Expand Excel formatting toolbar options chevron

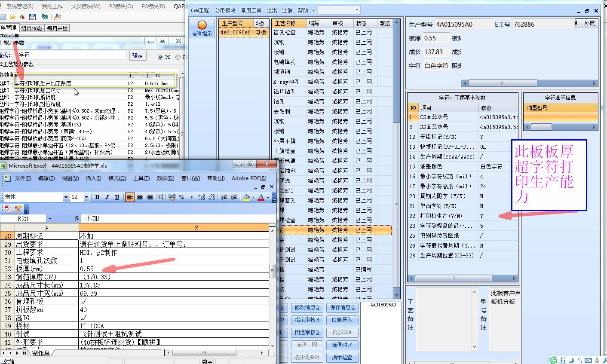click(x=274, y=197)
